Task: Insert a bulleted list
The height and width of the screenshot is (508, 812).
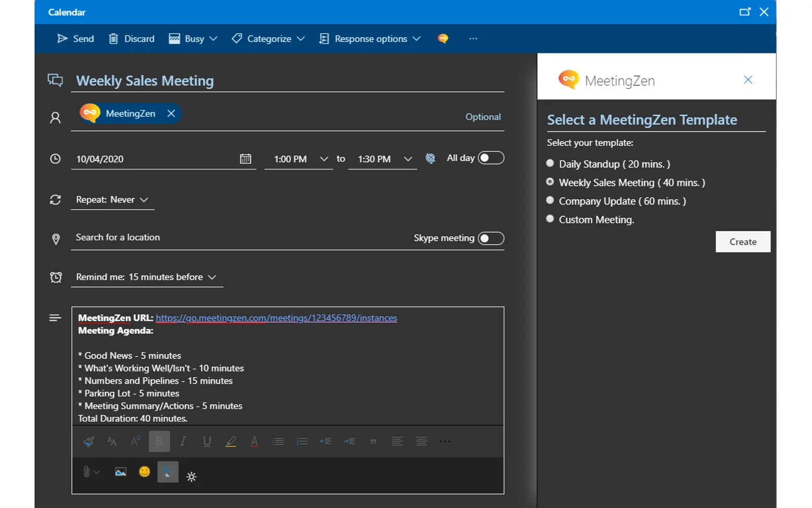Action: (x=278, y=441)
